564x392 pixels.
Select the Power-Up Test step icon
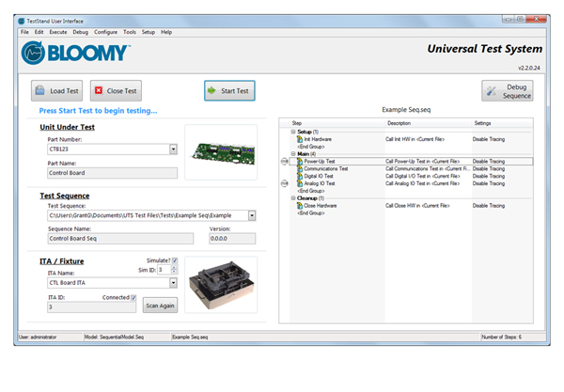click(x=300, y=162)
